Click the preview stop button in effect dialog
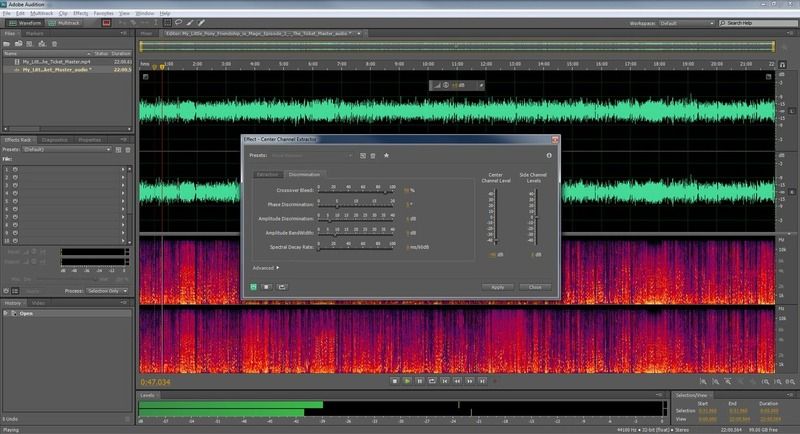The width and height of the screenshot is (800, 434). pos(267,287)
